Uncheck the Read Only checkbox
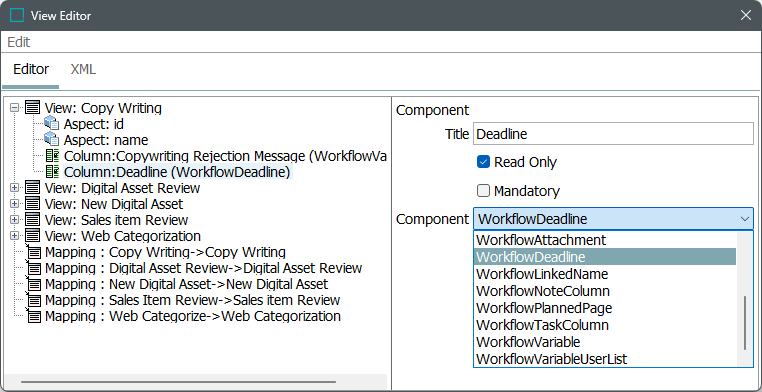762x392 pixels. (x=483, y=162)
